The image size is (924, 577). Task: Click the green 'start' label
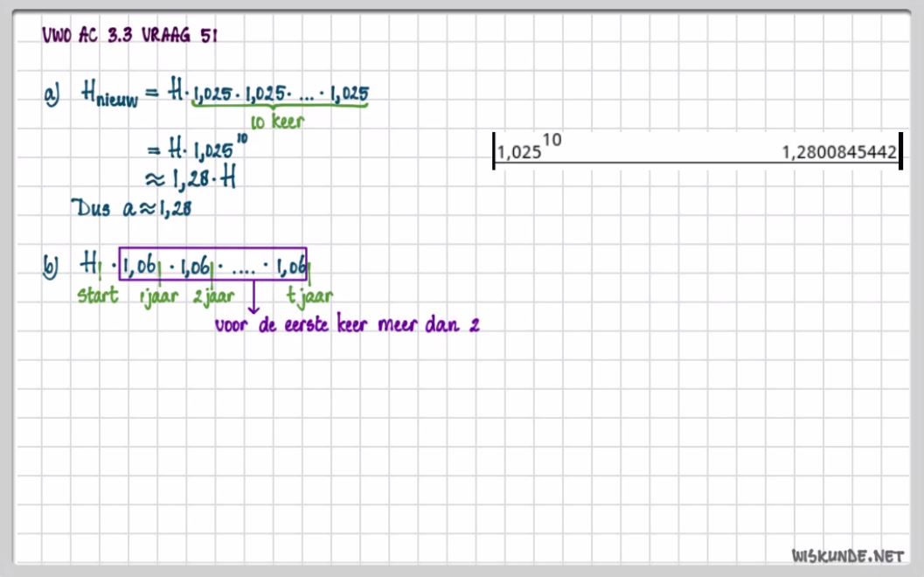click(x=98, y=295)
